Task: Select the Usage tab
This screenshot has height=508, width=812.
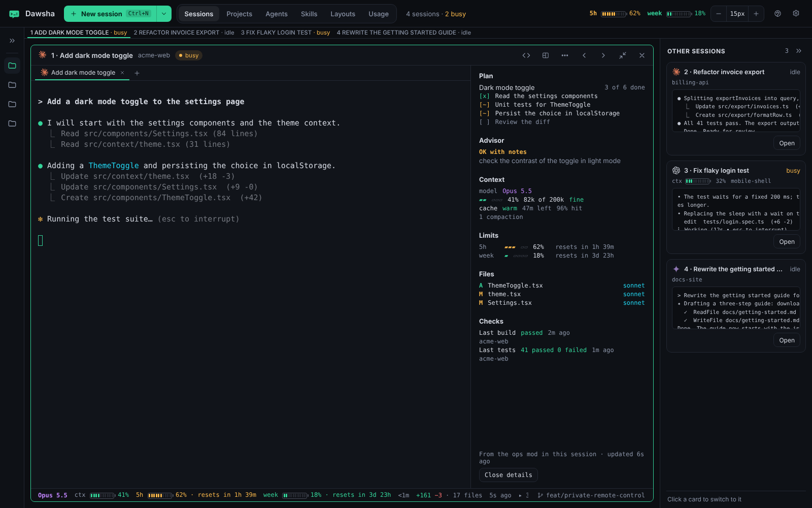Action: [379, 14]
